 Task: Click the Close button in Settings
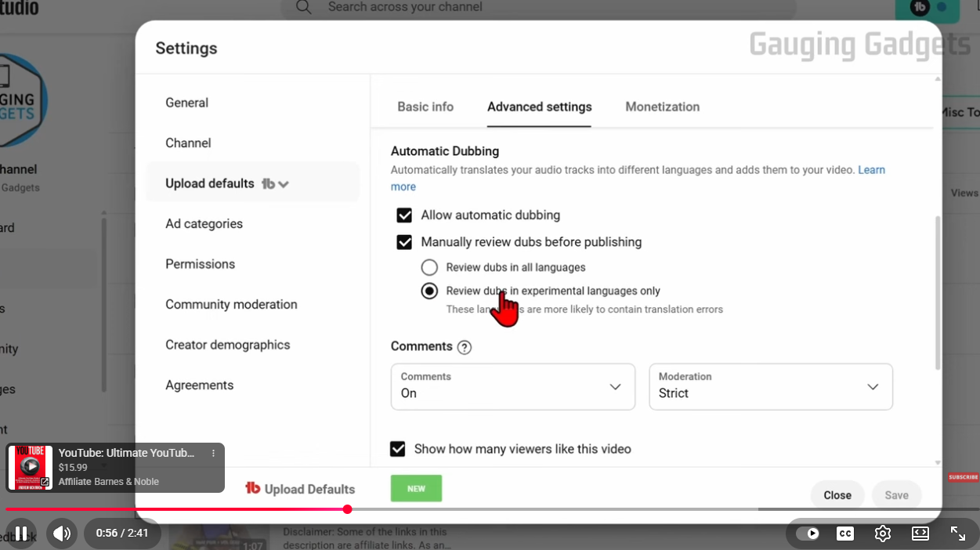click(837, 495)
